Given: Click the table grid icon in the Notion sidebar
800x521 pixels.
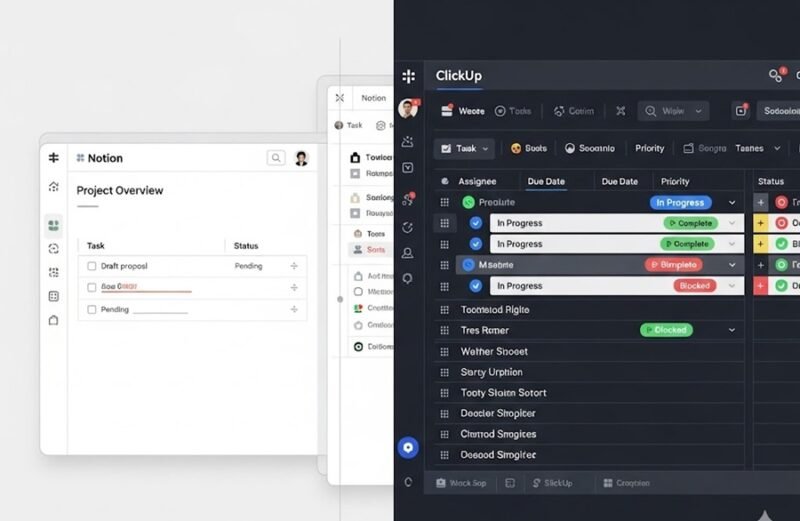Looking at the screenshot, I should click(54, 296).
